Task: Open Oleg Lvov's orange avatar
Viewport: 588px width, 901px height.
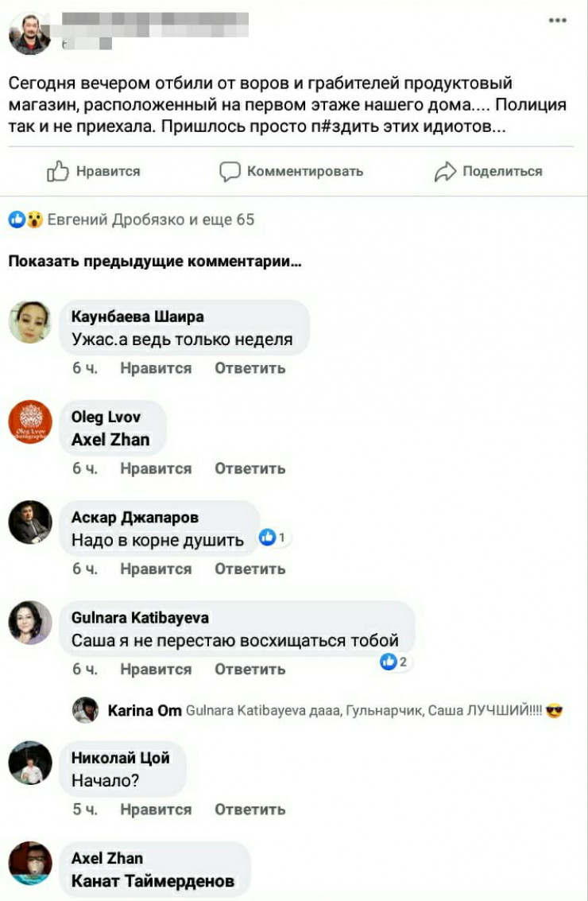Action: click(30, 421)
